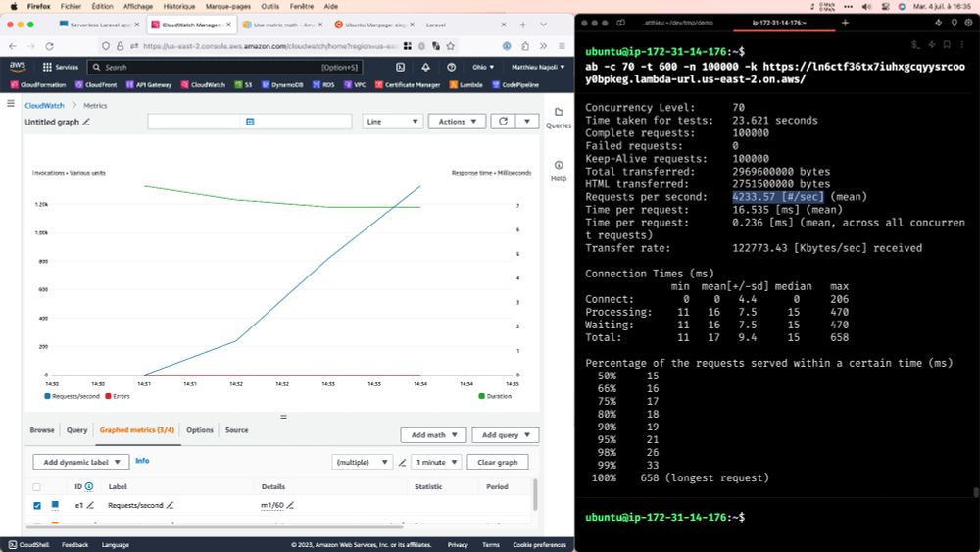Select the Graphed metrics (3/4) tab
Image resolution: width=980 pixels, height=552 pixels.
[137, 430]
